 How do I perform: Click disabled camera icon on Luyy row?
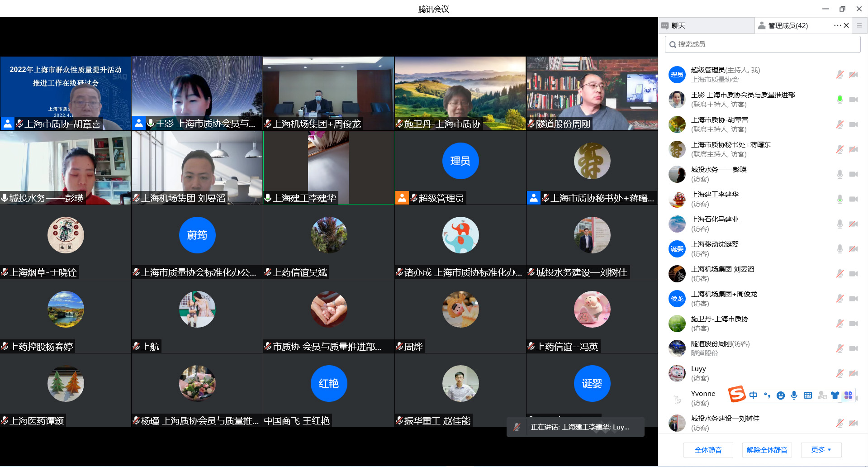point(854,373)
